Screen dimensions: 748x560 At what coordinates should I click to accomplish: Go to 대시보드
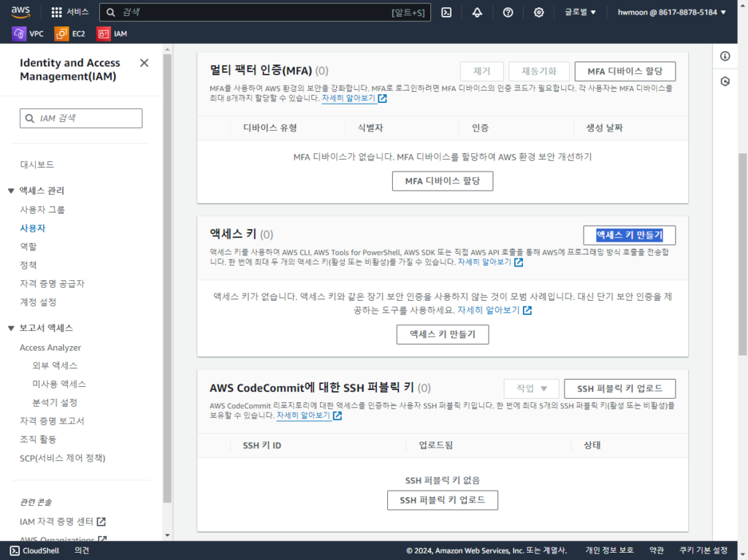tap(37, 164)
